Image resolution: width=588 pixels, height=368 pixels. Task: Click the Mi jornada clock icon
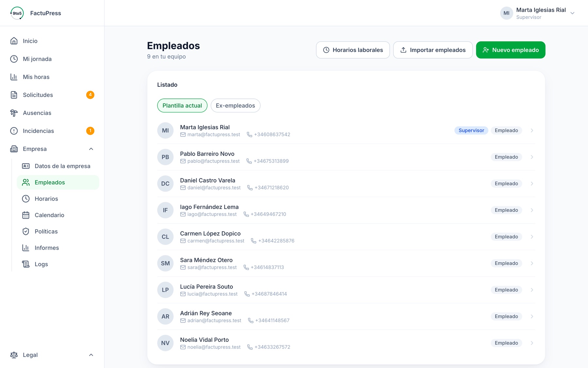(x=14, y=59)
